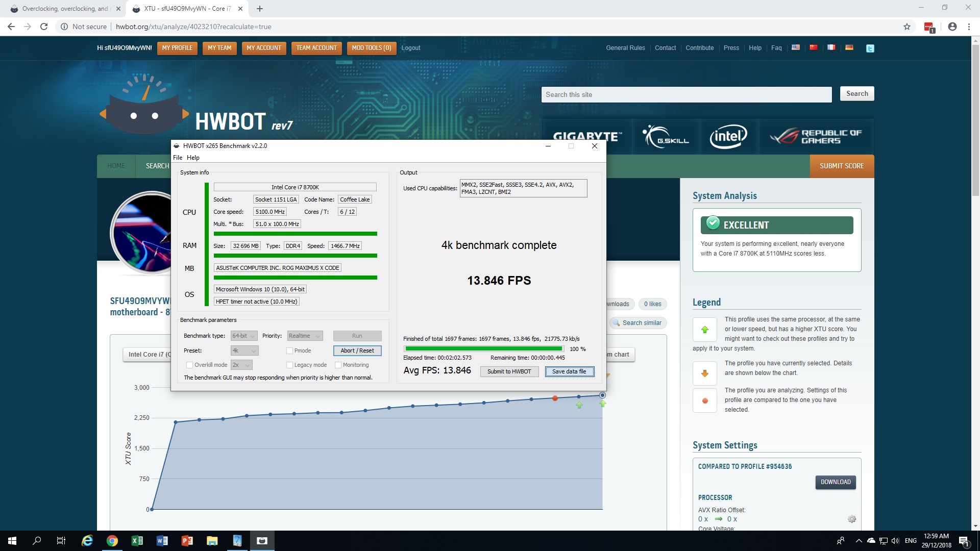Open MY PROFILE on HWBOT
Image resolution: width=980 pixels, height=551 pixels.
177,48
